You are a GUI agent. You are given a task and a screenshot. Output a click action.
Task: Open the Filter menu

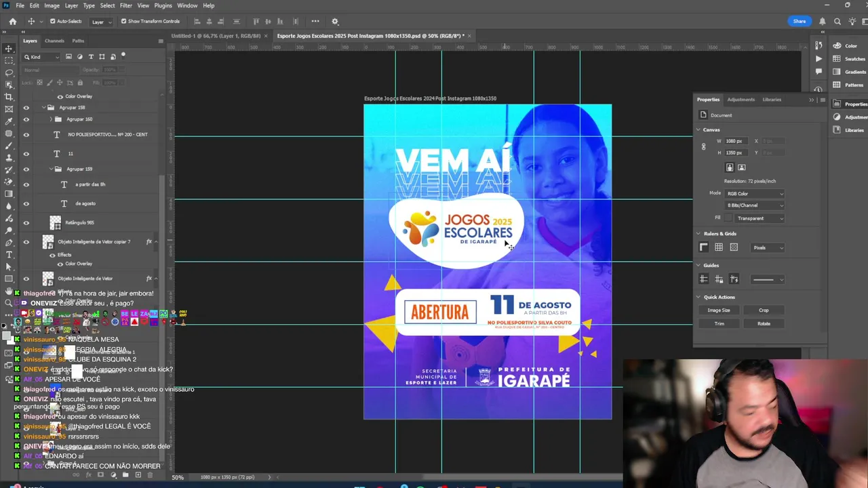click(126, 5)
